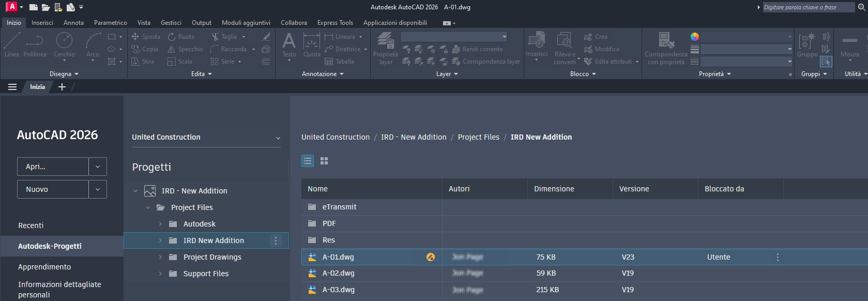Select the Polilinea tool
Image resolution: width=868 pixels, height=301 pixels.
pyautogui.click(x=35, y=44)
